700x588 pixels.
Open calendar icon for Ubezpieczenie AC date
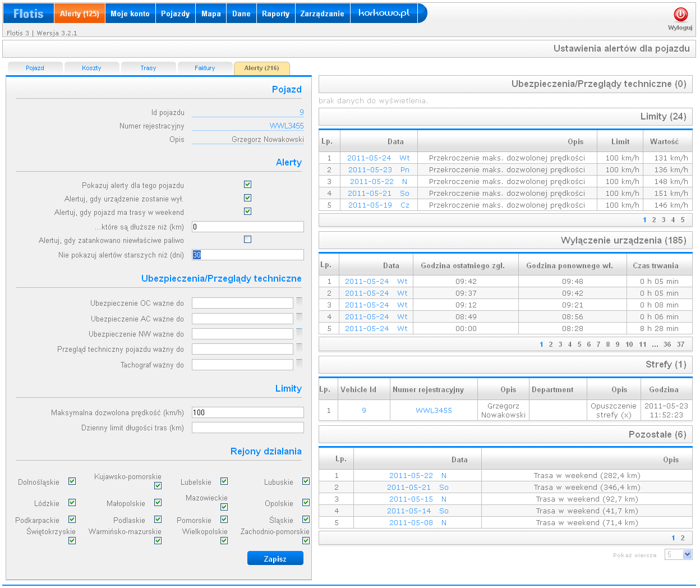299,316
